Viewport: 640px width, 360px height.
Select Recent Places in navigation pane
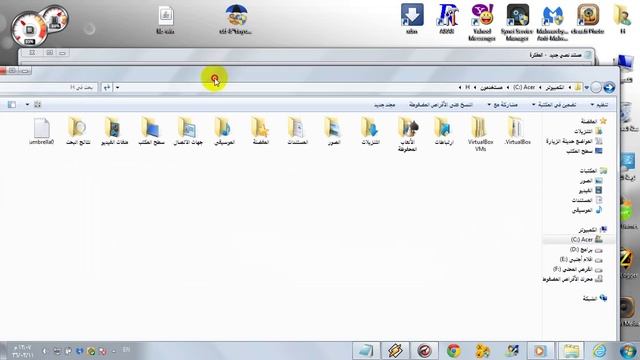point(574,141)
